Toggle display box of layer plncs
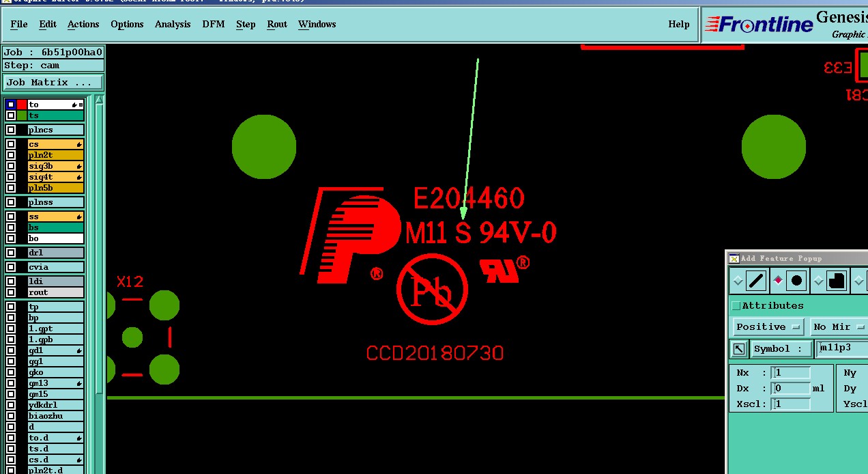The height and width of the screenshot is (474, 868). click(11, 130)
